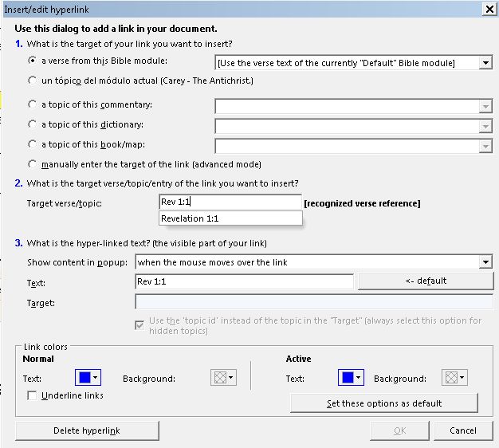Screen dimensions: 499x448
Task: Open Normal text color dropdown arrow
Action: pos(96,378)
